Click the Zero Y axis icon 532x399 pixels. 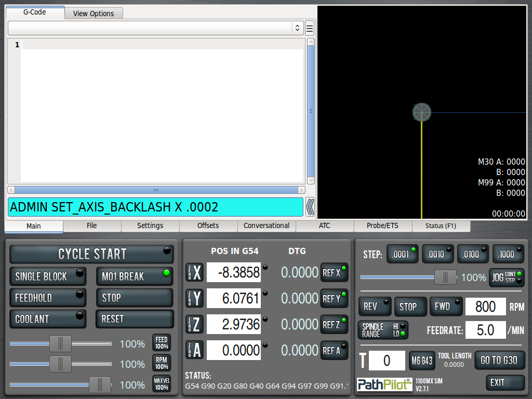195,298
